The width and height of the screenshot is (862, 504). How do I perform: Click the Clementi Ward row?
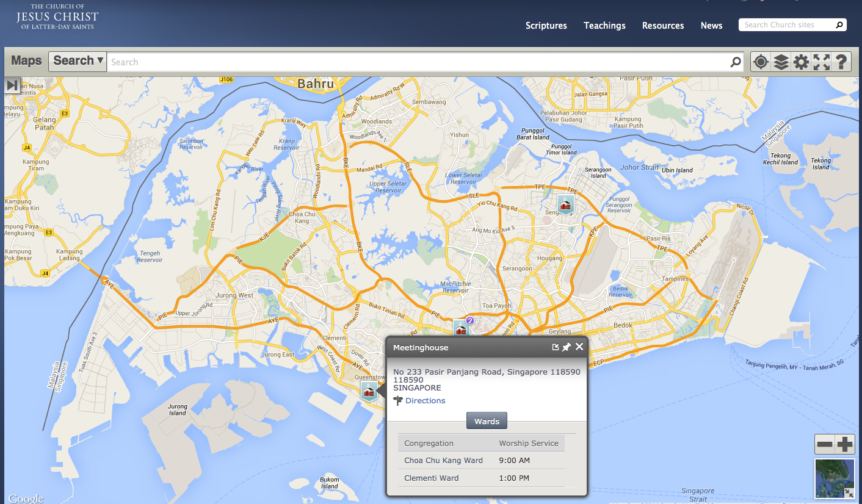coord(481,478)
